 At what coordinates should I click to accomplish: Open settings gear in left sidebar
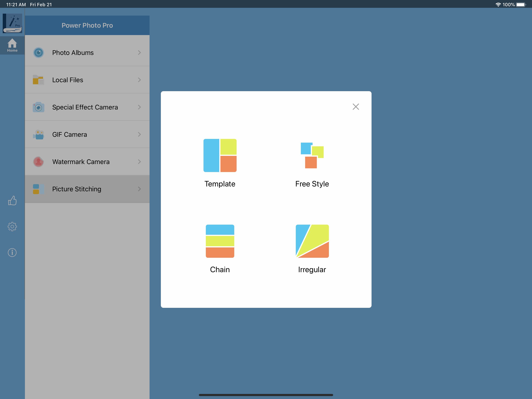click(12, 226)
